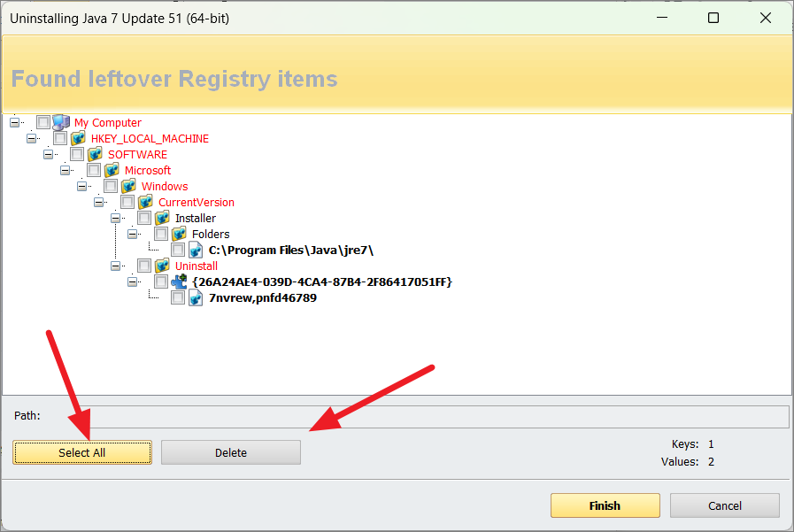Tick the Uninstall key checkbox

[144, 266]
